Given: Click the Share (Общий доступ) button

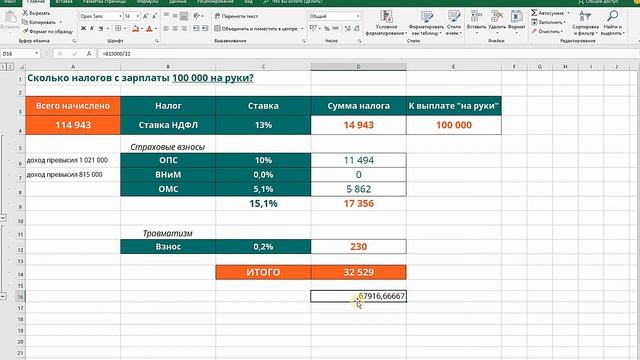Looking at the screenshot, I should coord(599,2).
